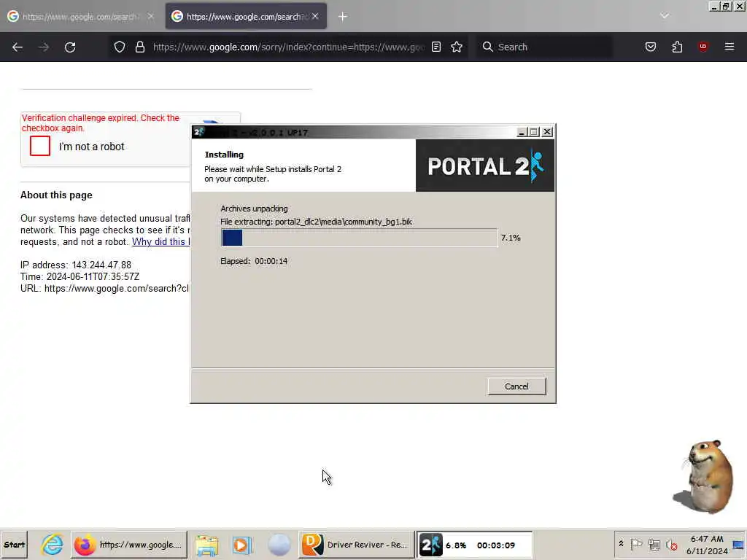Viewport: 747px width, 560px height.
Task: Click the Portal 2 logo banner
Action: [x=485, y=166]
